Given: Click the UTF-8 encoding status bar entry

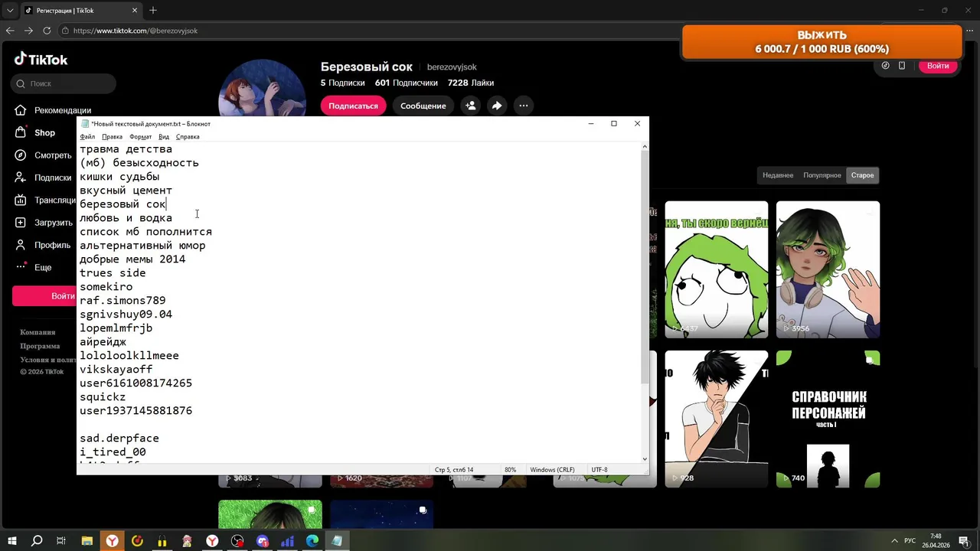Looking at the screenshot, I should tap(599, 470).
